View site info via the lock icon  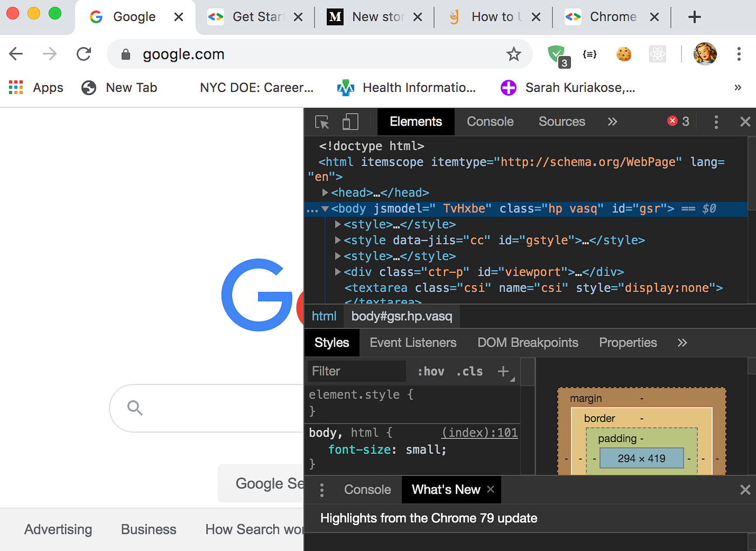click(126, 54)
